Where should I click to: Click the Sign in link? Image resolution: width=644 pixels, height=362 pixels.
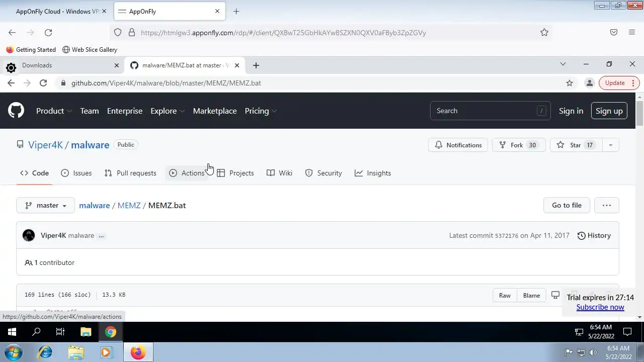click(x=571, y=111)
